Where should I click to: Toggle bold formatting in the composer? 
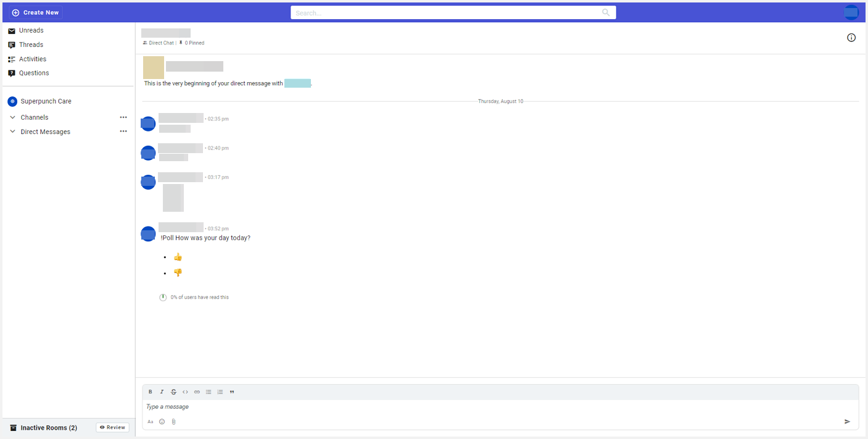(x=150, y=391)
